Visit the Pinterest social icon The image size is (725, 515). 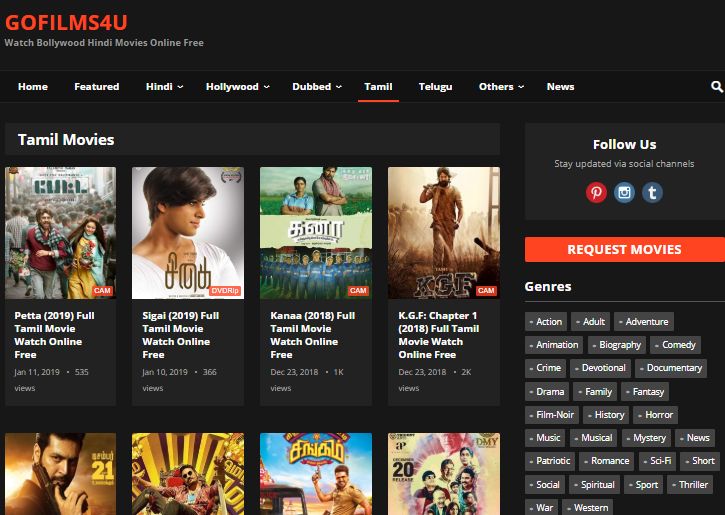click(596, 192)
